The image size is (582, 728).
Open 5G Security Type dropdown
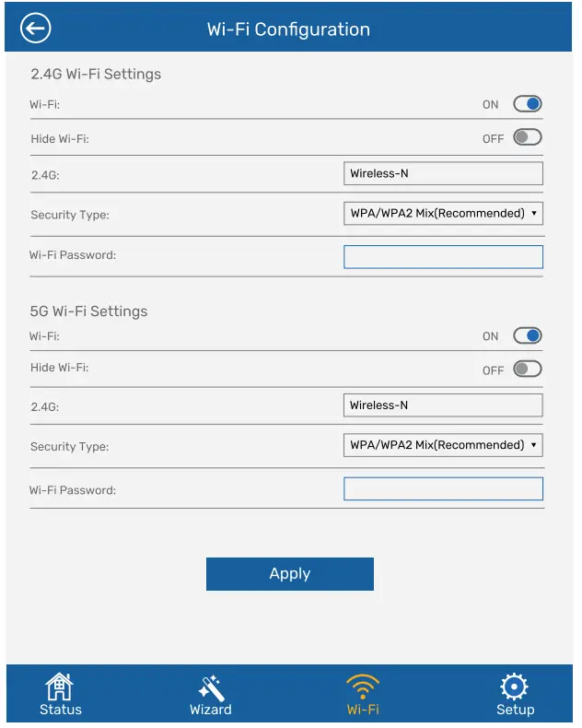click(x=442, y=445)
